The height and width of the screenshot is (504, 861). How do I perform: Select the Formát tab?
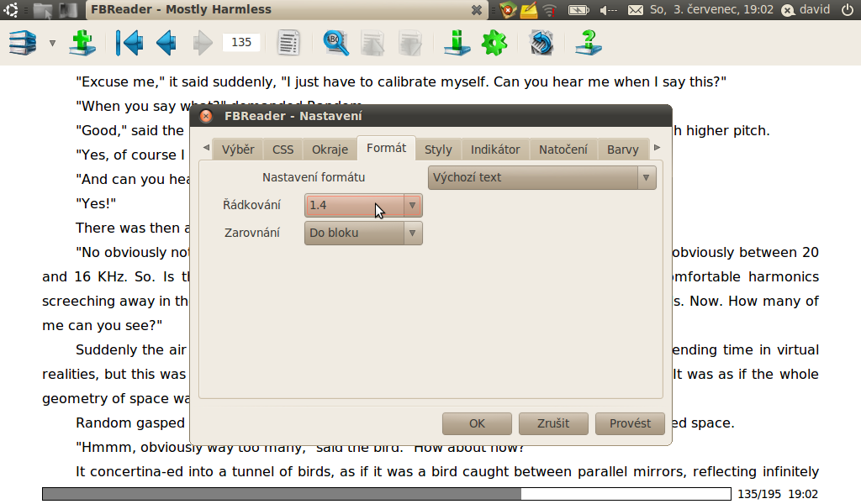point(387,148)
